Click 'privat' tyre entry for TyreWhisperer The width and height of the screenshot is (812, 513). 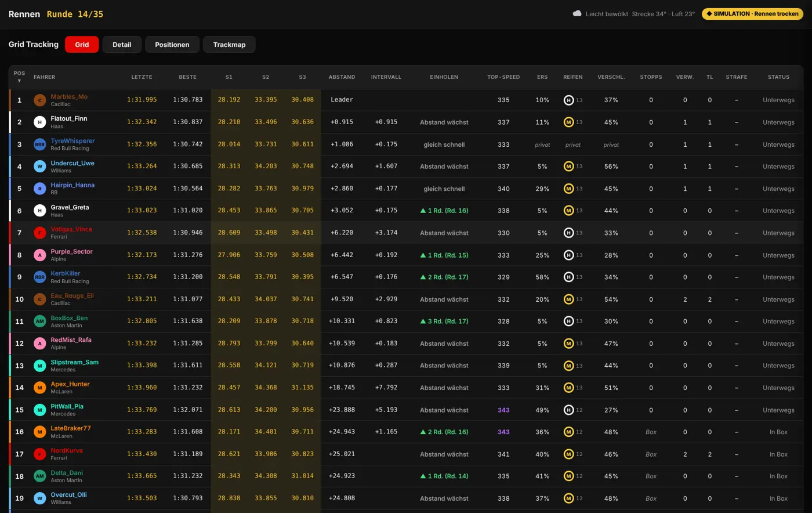(x=573, y=145)
